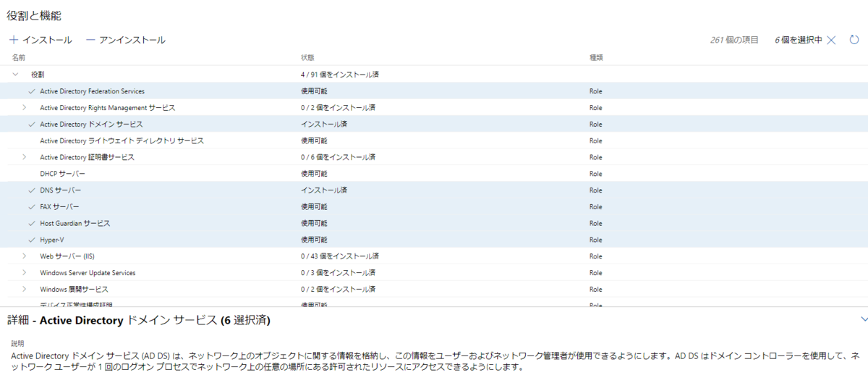Expand Windows Server Update Services row
The width and height of the screenshot is (868, 383).
pyautogui.click(x=25, y=272)
